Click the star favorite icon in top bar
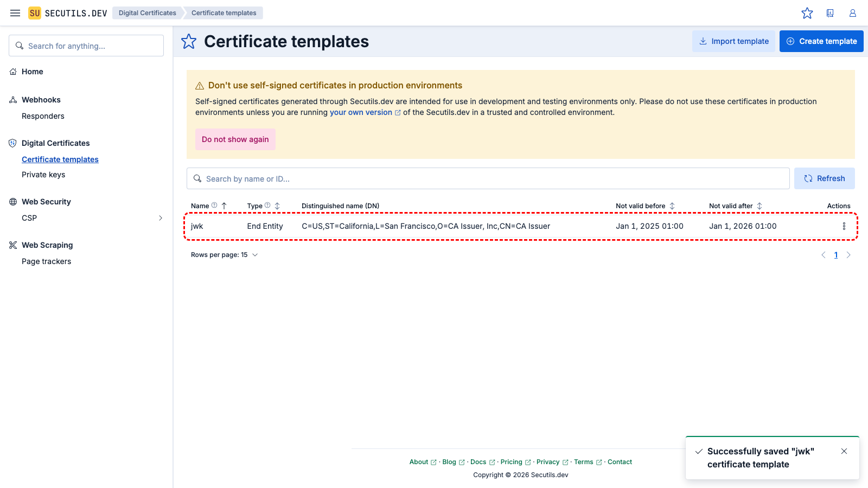 coord(807,13)
